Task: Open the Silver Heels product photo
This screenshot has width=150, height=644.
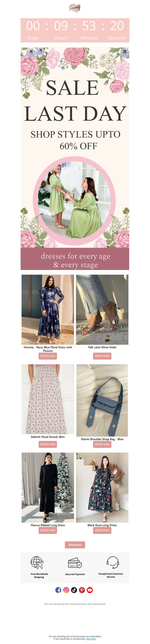Action: (x=102, y=310)
